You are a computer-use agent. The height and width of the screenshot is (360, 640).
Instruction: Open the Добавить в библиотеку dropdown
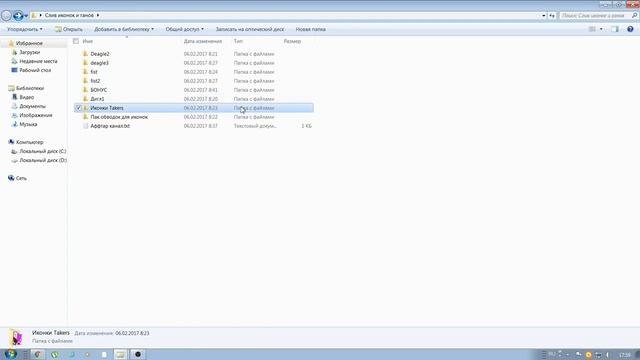124,29
